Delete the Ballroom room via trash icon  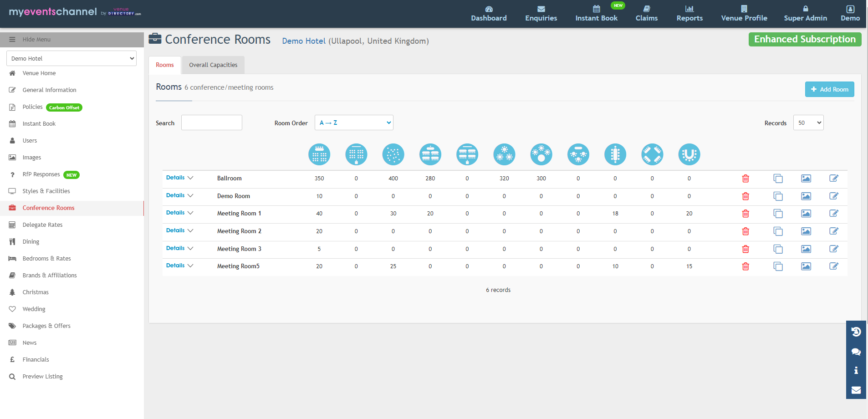[745, 179]
